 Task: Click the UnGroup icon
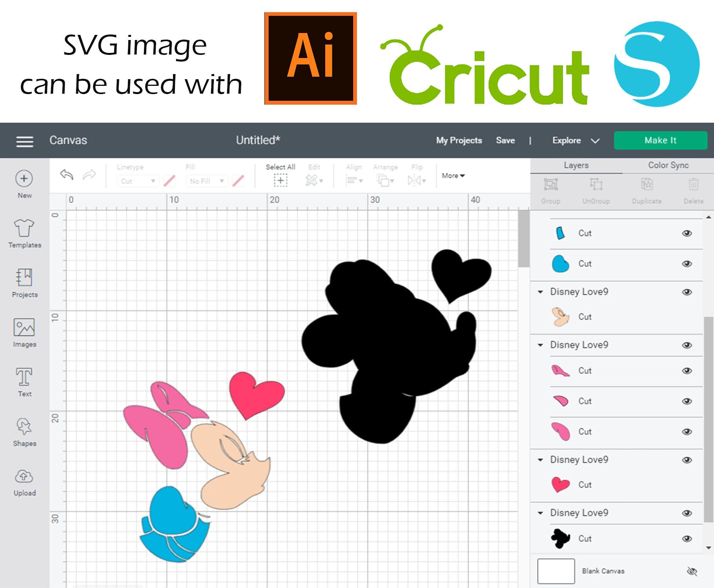pyautogui.click(x=596, y=184)
